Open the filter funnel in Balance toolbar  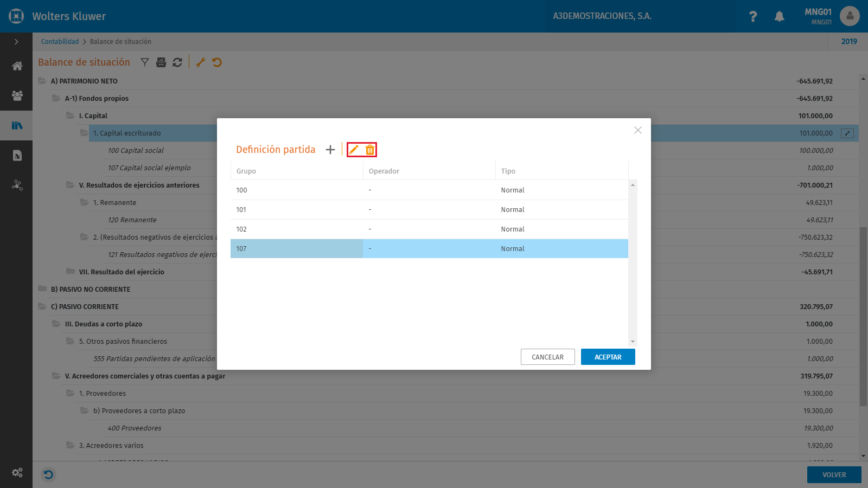pyautogui.click(x=145, y=62)
